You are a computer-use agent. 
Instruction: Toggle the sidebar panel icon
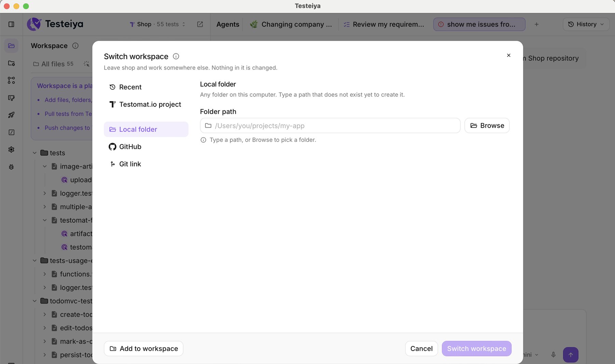[11, 24]
